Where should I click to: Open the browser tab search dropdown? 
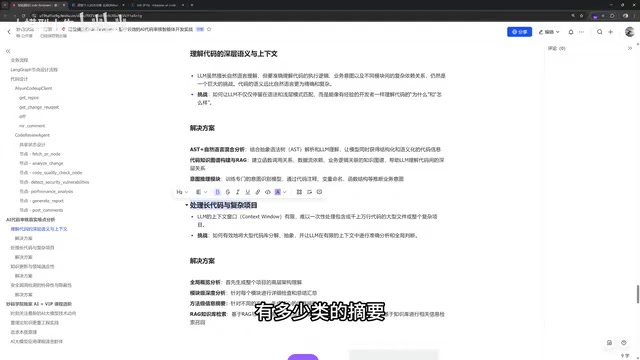pyautogui.click(x=4, y=5)
